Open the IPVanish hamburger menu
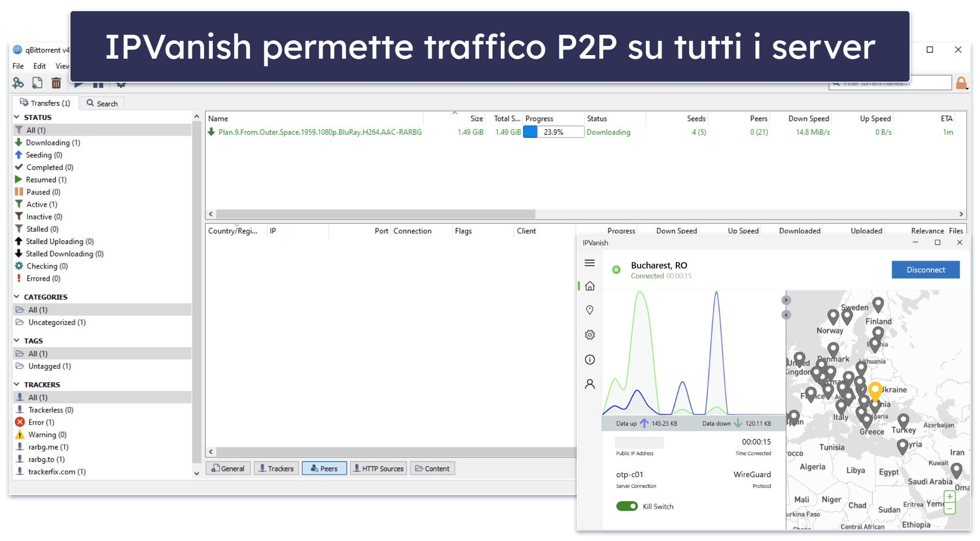Screen dimensions: 980x541 tap(590, 263)
